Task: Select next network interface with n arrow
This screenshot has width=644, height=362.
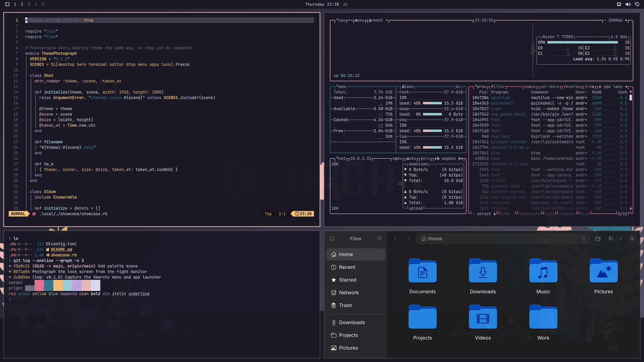Action: 461,159
